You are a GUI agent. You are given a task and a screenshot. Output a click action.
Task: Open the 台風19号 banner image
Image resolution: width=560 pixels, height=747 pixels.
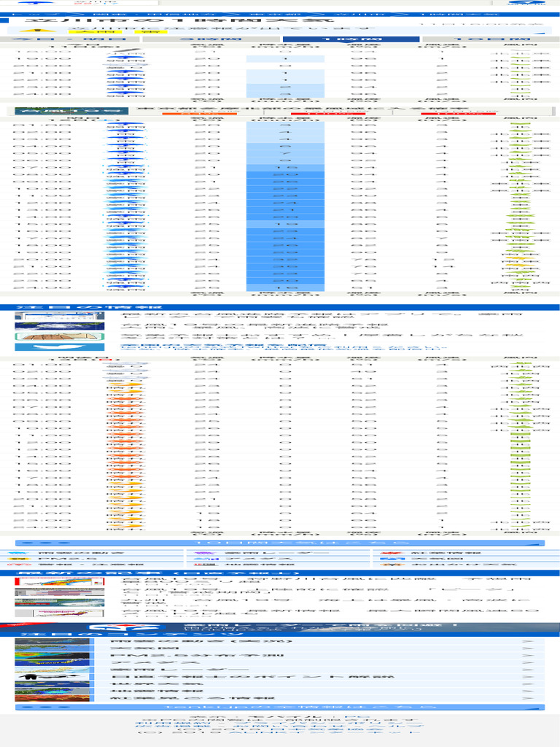[71, 111]
